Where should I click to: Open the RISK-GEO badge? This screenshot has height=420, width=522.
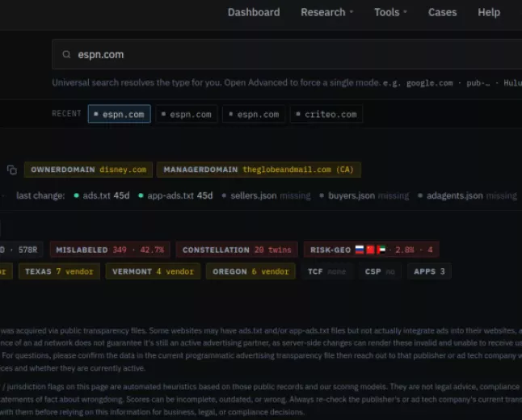371,250
